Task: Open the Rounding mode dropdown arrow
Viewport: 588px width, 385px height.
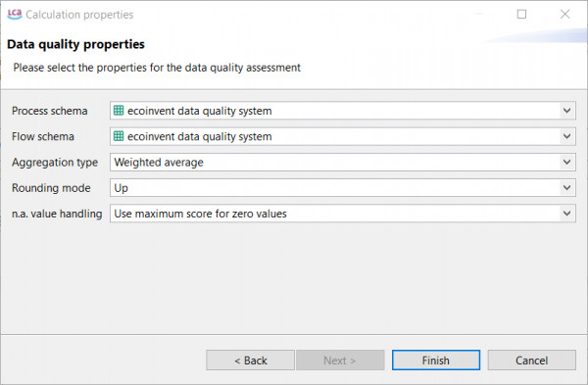Action: (x=566, y=187)
